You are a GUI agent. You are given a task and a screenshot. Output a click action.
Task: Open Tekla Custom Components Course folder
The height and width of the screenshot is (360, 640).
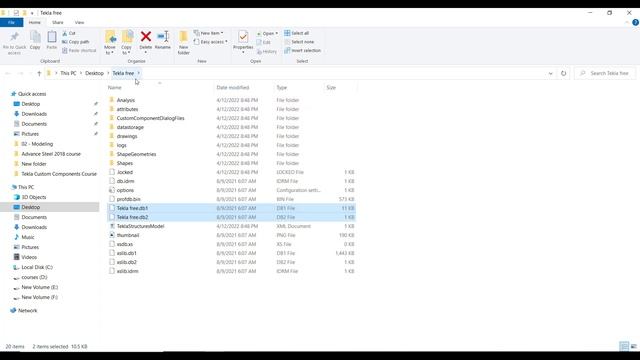tap(59, 174)
